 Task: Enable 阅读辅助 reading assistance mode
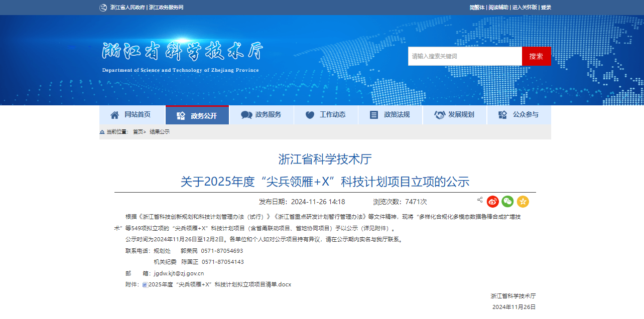[498, 8]
